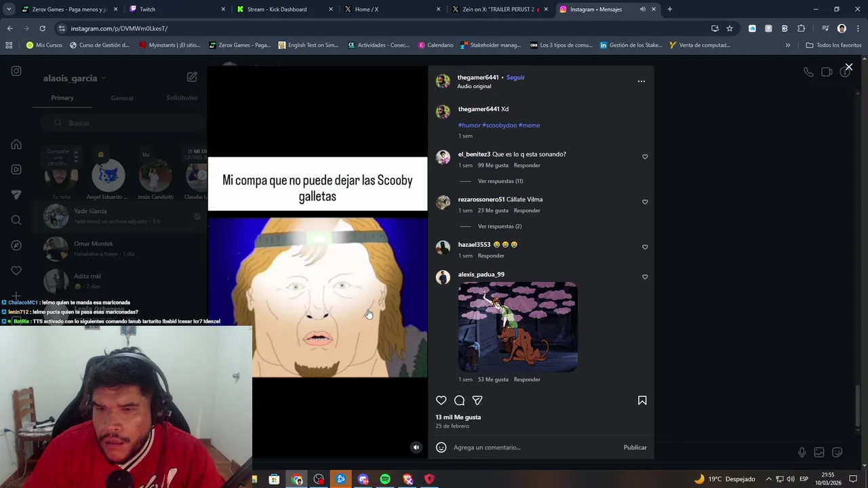This screenshot has width=868, height=488.
Task: Click the Publicar button
Action: (635, 447)
